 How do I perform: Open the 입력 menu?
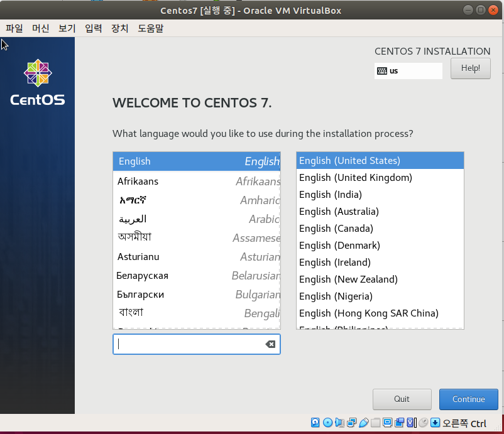93,28
